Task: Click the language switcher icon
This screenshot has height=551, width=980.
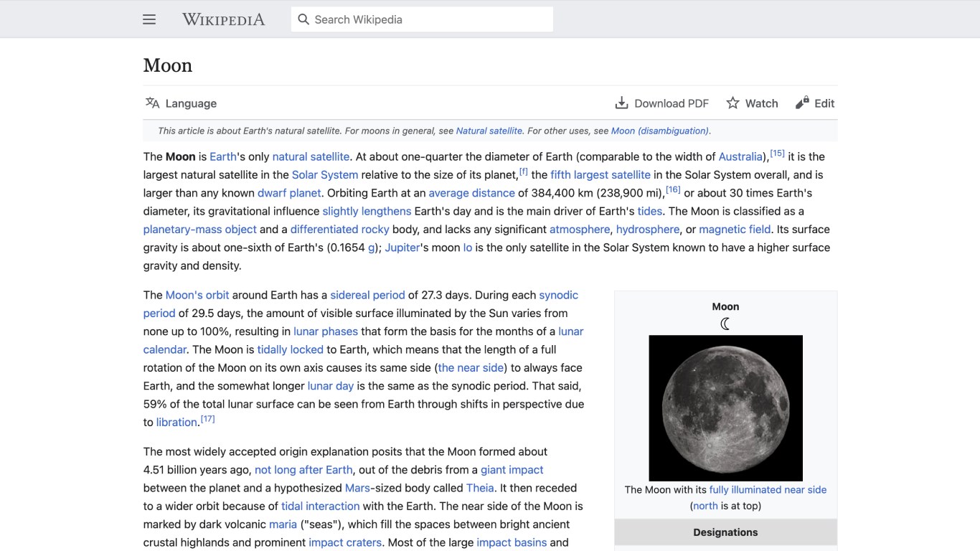Action: tap(152, 103)
